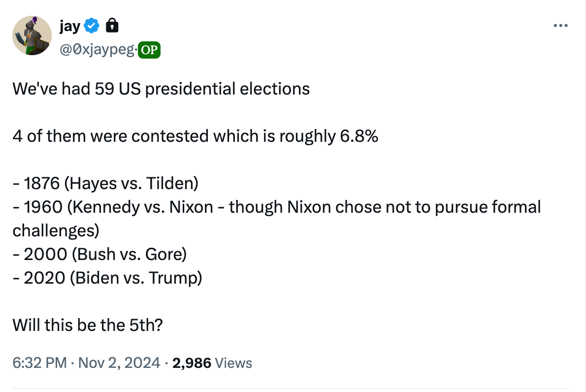586x392 pixels.
Task: Select the 2000 Bush vs. Gore line
Action: (x=99, y=254)
